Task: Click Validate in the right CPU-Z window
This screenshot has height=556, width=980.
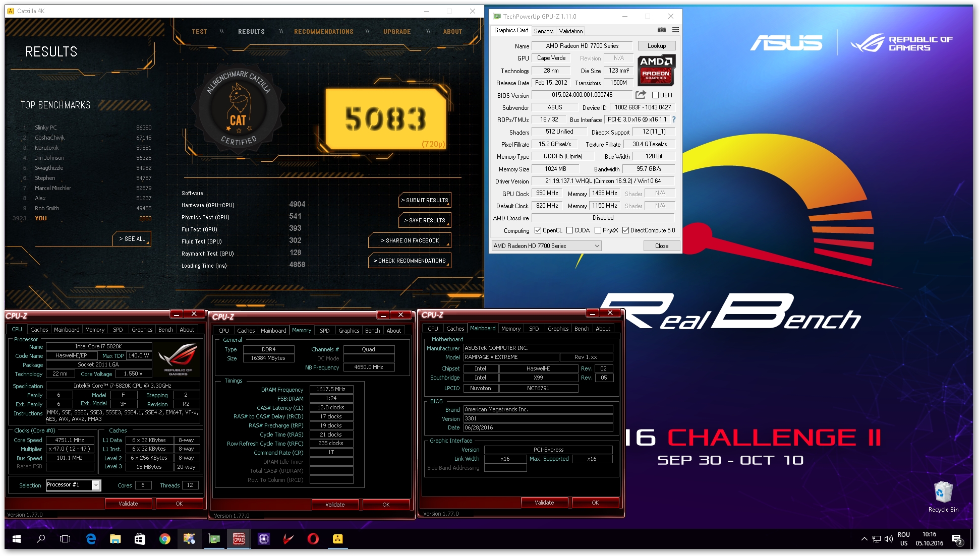Action: pyautogui.click(x=544, y=503)
